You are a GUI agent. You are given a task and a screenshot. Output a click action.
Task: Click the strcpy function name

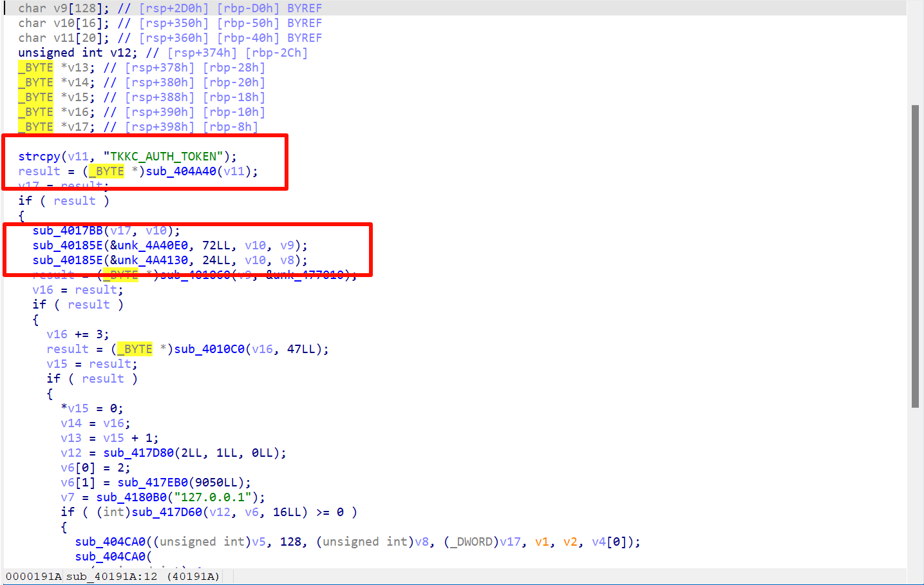pos(39,157)
